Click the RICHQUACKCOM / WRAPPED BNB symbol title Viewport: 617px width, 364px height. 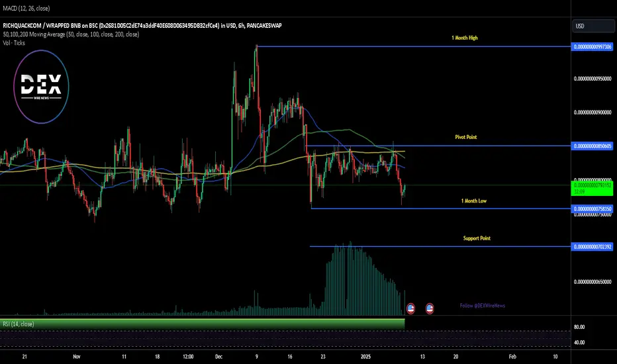click(142, 26)
